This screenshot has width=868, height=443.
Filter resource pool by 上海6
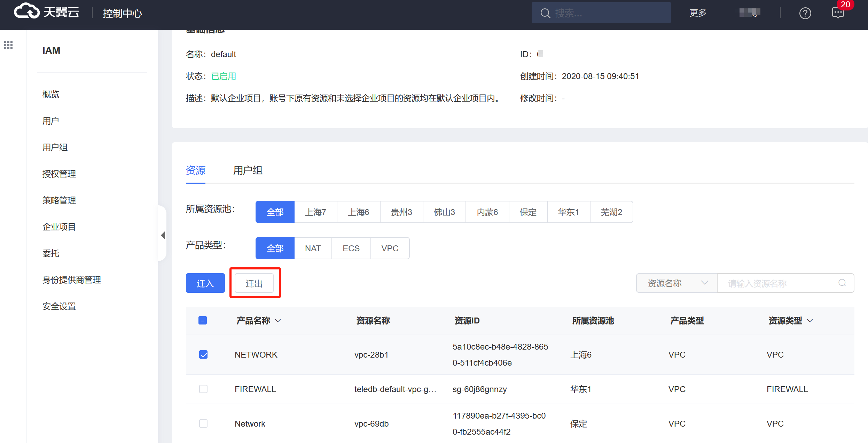click(x=358, y=212)
